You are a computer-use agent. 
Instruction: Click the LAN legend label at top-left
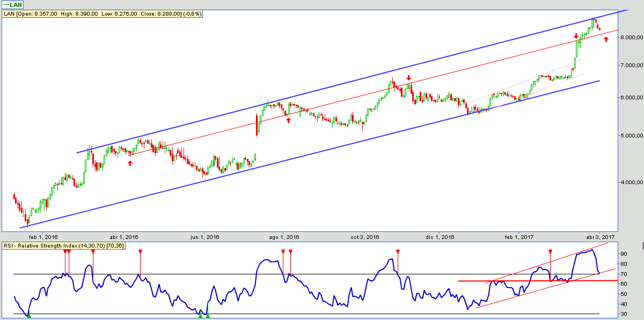[12, 5]
